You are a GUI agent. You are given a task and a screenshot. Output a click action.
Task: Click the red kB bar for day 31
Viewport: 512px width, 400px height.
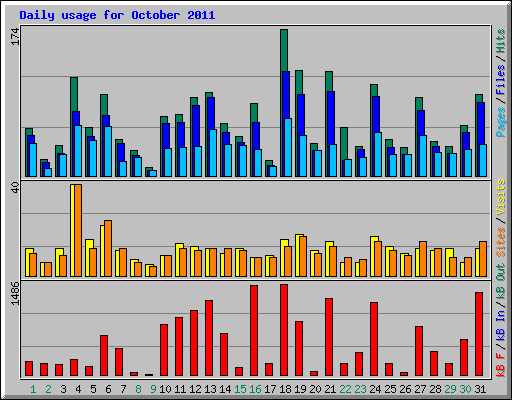pyautogui.click(x=479, y=334)
